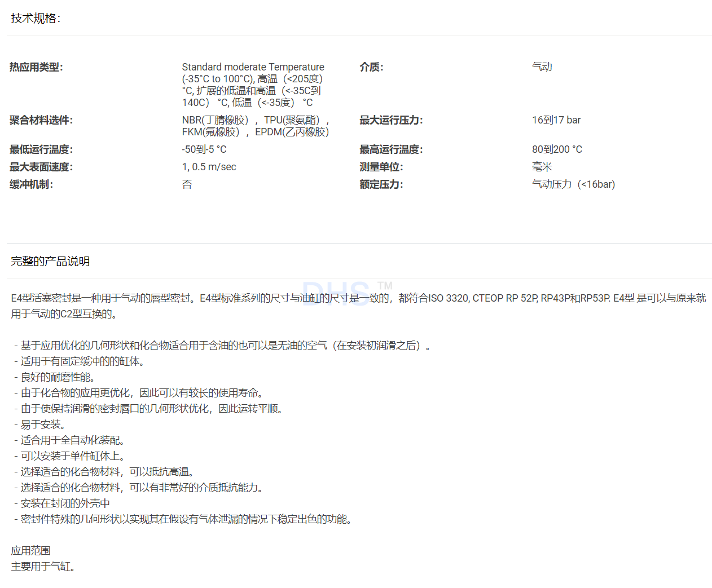Select the 聚合材料选件 label
The height and width of the screenshot is (588, 712).
click(x=41, y=120)
